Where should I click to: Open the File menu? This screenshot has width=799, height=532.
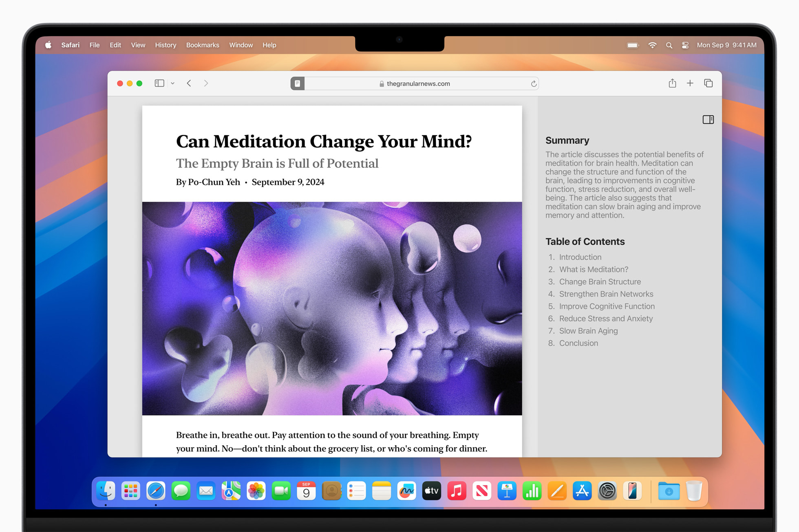click(95, 45)
